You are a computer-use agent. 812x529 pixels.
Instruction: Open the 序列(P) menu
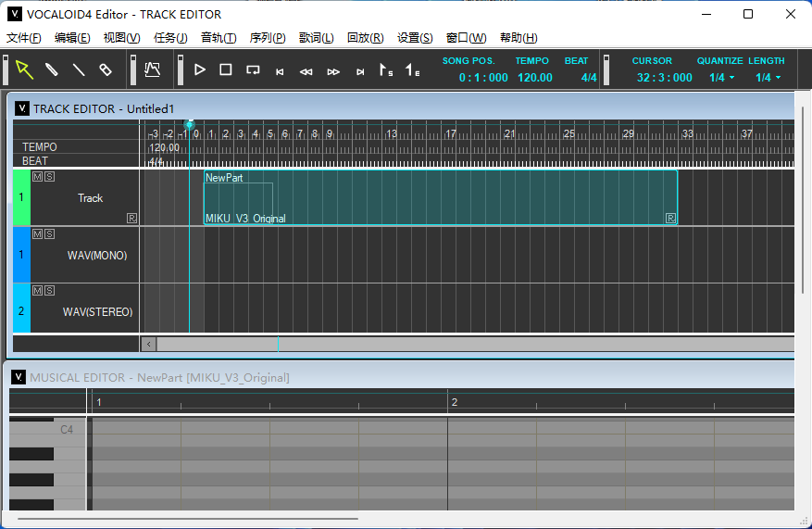tap(268, 38)
